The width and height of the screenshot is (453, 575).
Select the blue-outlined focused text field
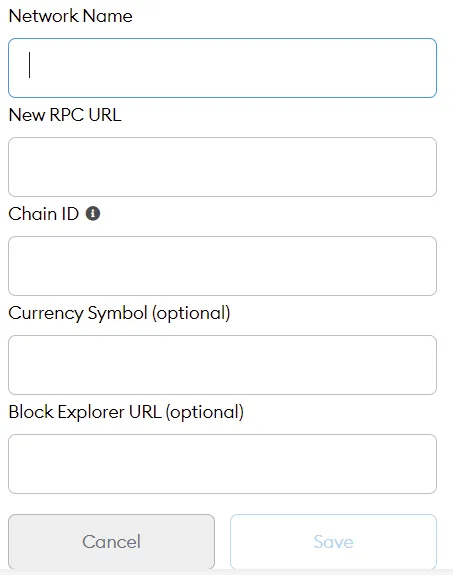click(x=222, y=68)
